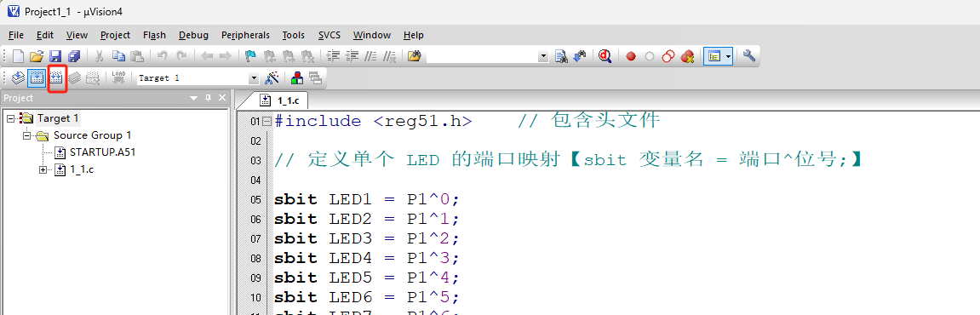Open the View menu
This screenshot has height=315, width=980.
click(x=77, y=35)
